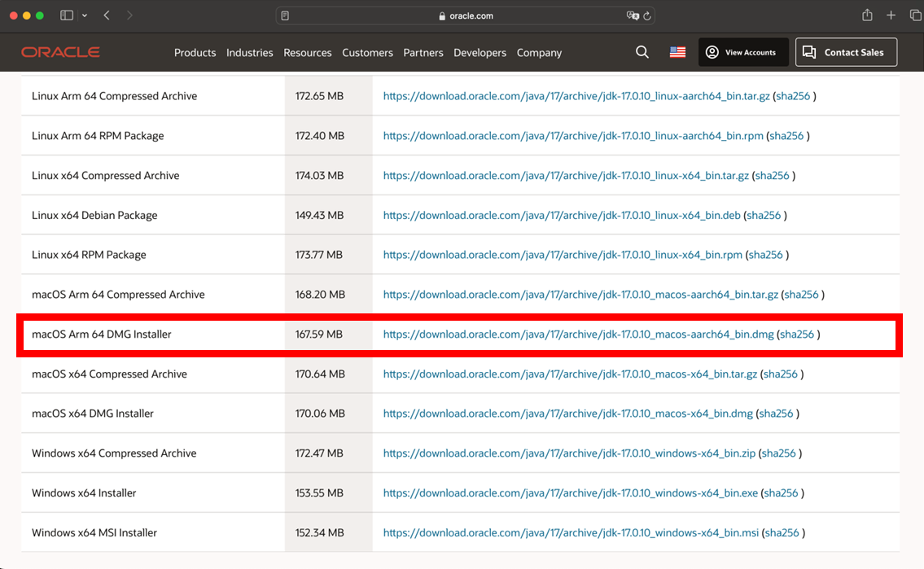Open sha256 for macOS x64 DMG Installer
924x569 pixels.
776,414
